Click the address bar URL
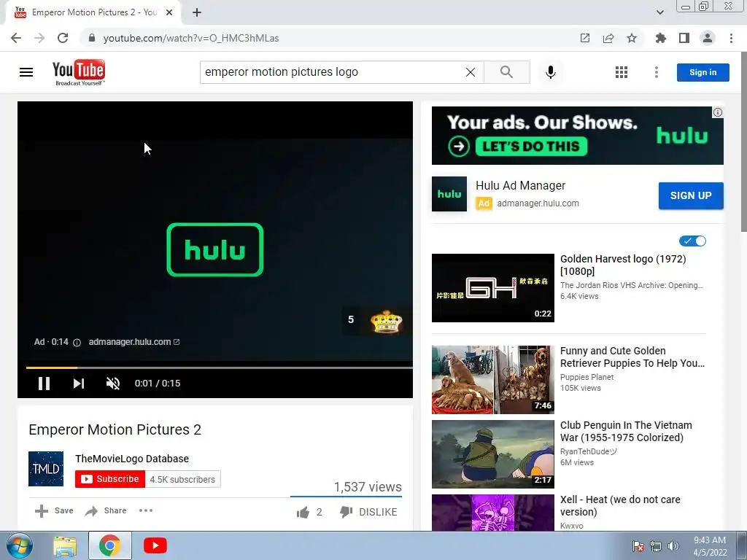Viewport: 747px width, 560px height. click(191, 38)
